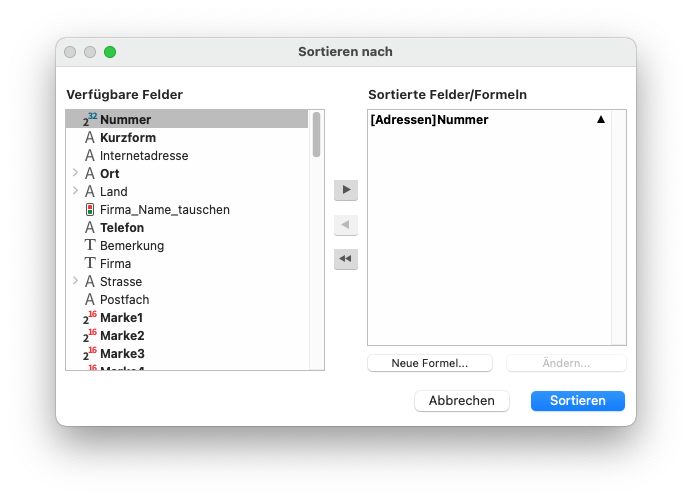Viewport: 692px width, 500px height.
Task: Expand the Strasse field
Action: point(75,282)
